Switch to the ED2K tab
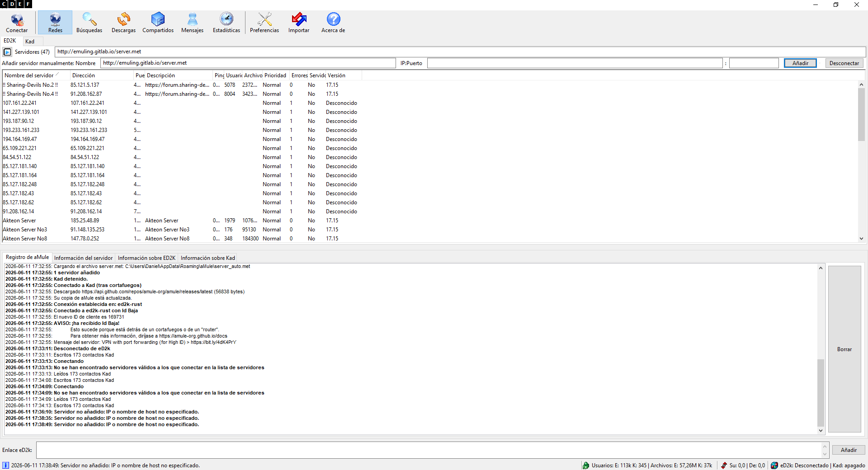 10,41
